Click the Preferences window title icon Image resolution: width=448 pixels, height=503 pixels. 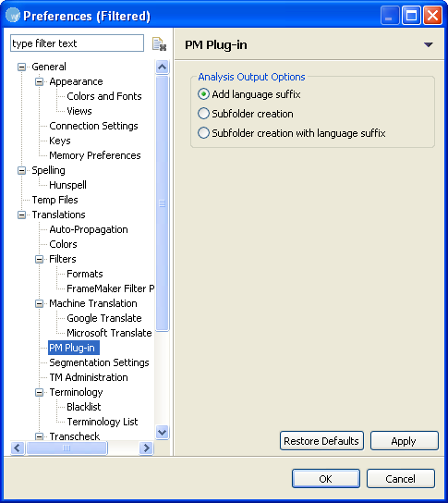13,16
